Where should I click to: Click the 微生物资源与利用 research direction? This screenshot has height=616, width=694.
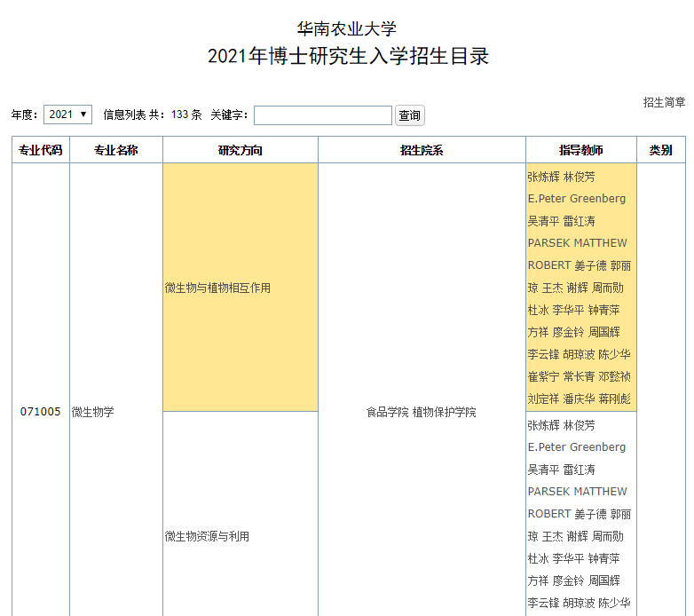click(x=207, y=536)
